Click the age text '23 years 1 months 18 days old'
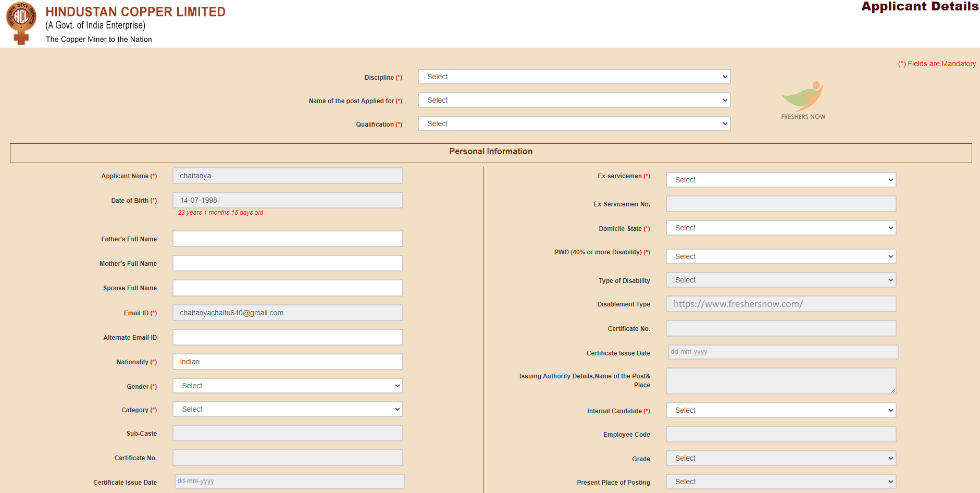 [220, 213]
